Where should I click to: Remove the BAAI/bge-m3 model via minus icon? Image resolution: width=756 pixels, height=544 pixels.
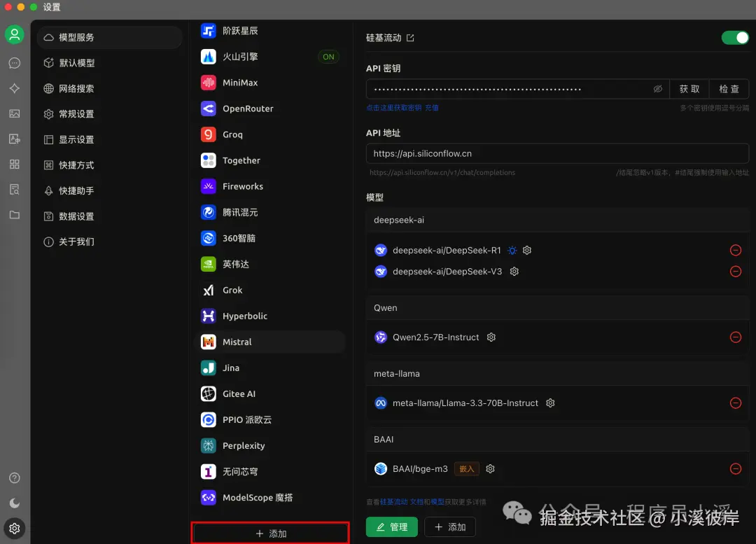[x=736, y=468]
